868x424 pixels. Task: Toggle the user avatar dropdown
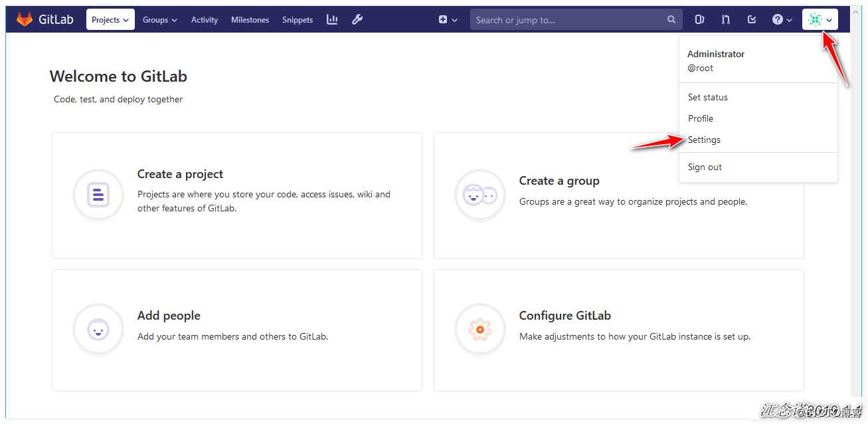coord(820,20)
